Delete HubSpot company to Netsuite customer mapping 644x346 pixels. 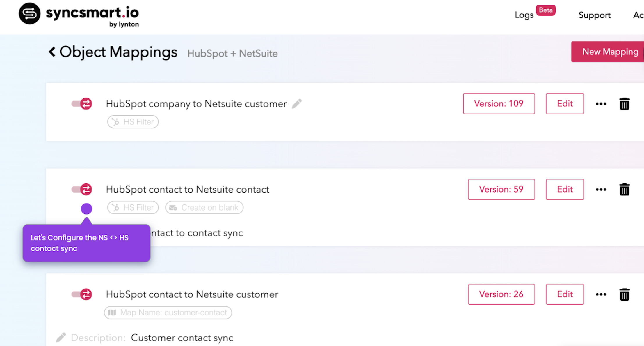[624, 104]
